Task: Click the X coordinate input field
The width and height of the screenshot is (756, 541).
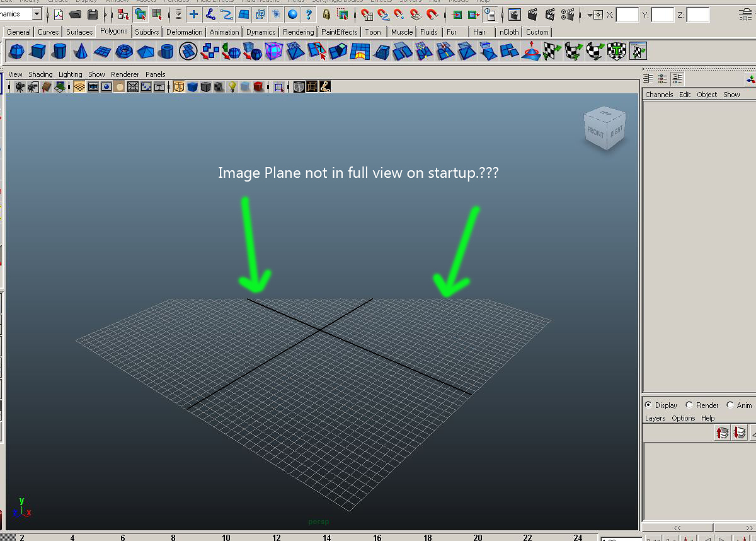Action: click(x=627, y=15)
